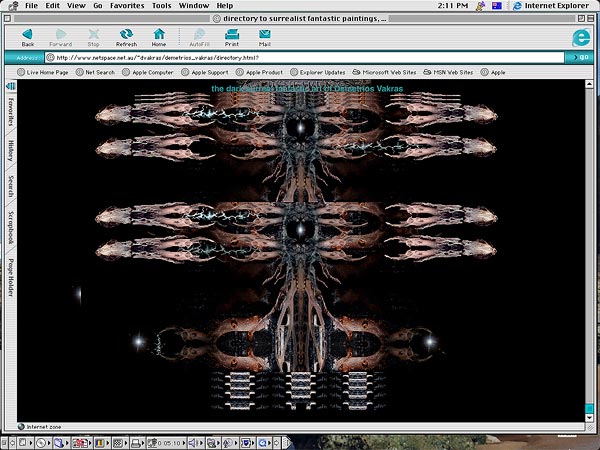Screen dimensions: 600x450
Task: Click the vertical scrollbar up arrow
Action: click(589, 84)
